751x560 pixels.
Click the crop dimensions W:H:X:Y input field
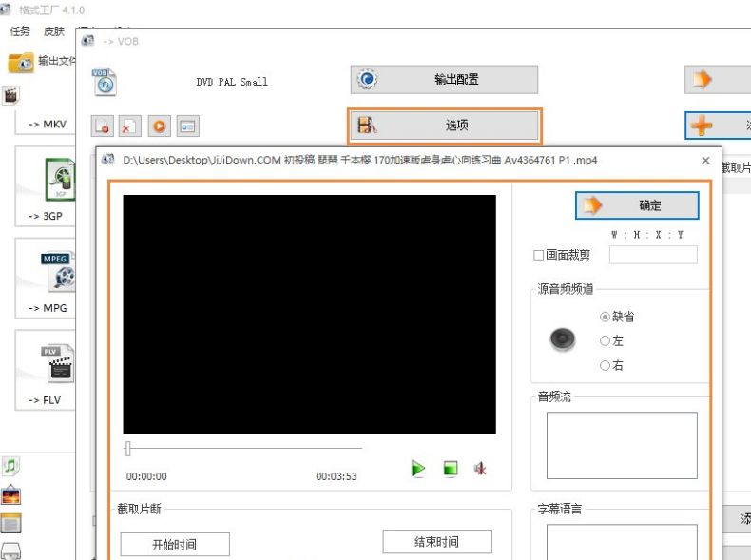[x=652, y=255]
